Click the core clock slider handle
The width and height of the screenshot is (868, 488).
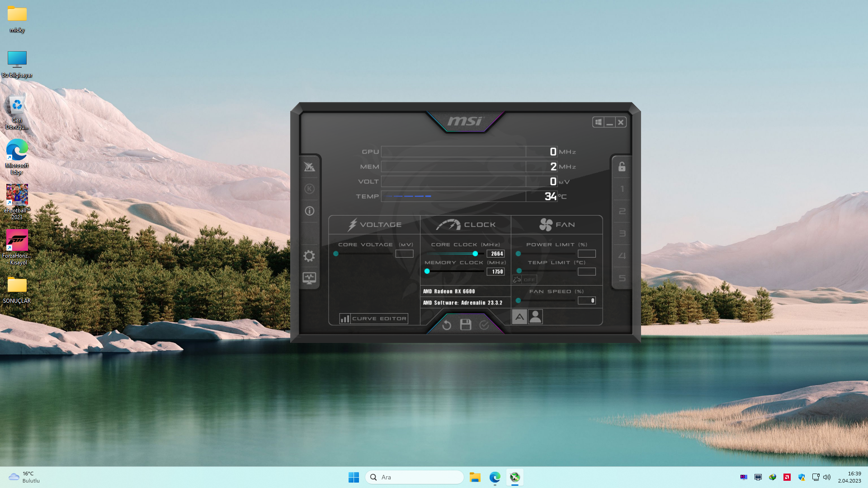click(475, 253)
